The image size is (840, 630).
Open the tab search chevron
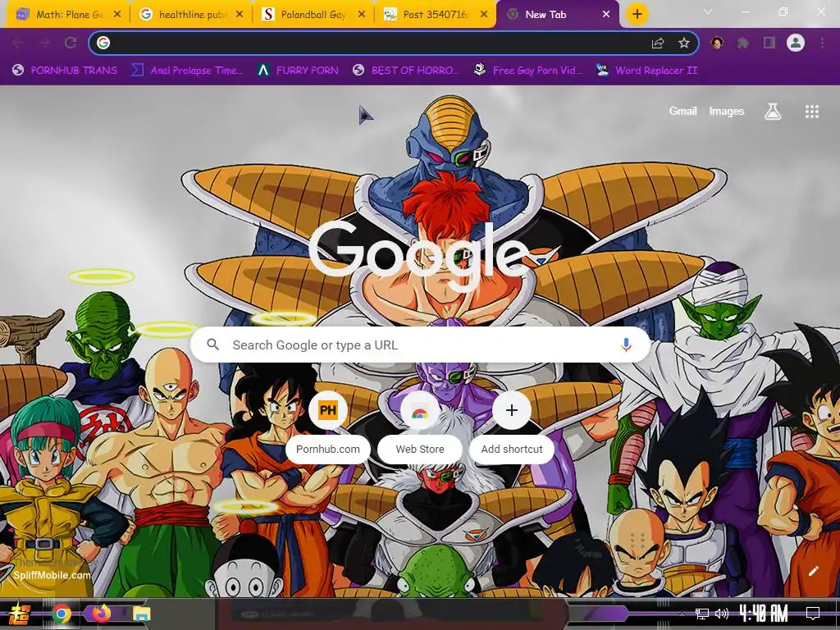coord(708,11)
